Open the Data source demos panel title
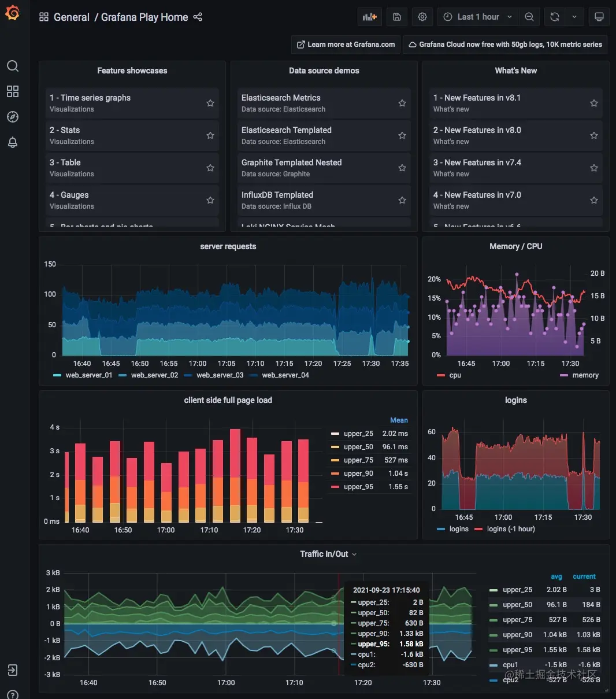 (324, 71)
